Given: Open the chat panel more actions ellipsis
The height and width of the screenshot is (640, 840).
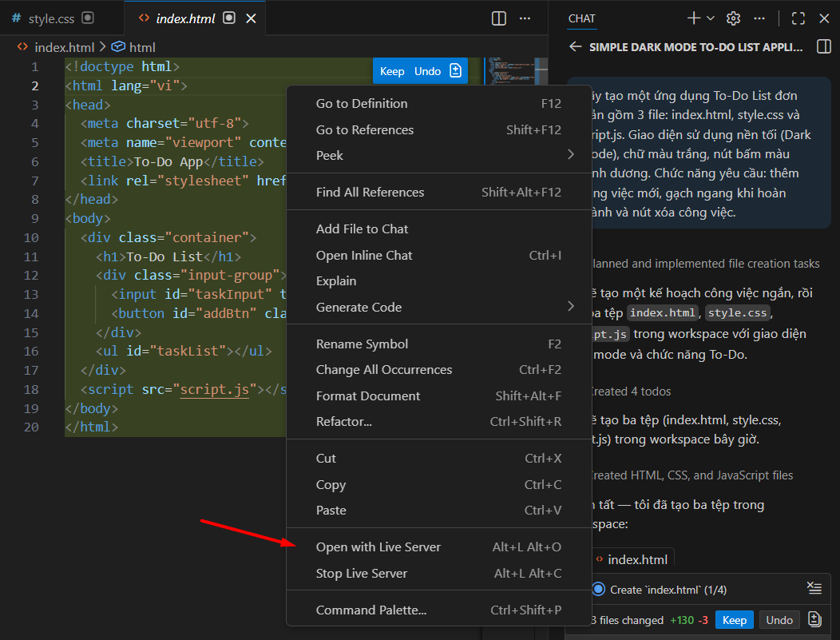Looking at the screenshot, I should tap(759, 18).
